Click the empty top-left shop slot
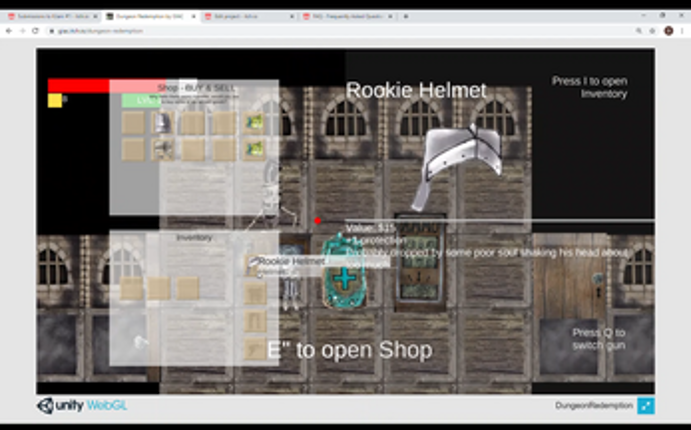The height and width of the screenshot is (430, 691). click(133, 122)
